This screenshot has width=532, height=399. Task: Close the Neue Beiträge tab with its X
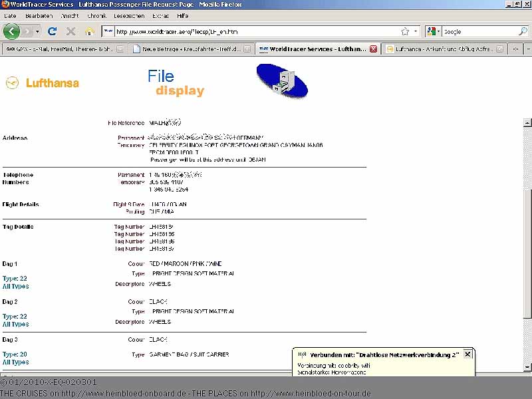[247, 49]
